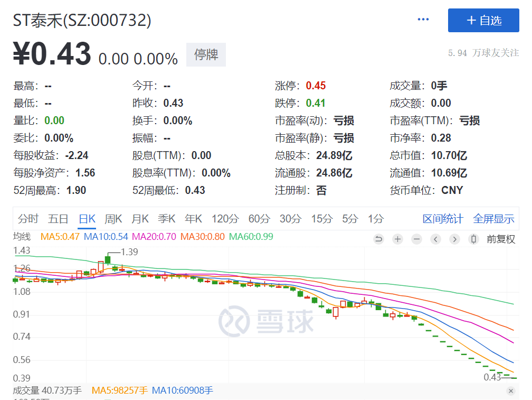Select the 年K tab
This screenshot has height=400, width=532.
(193, 219)
